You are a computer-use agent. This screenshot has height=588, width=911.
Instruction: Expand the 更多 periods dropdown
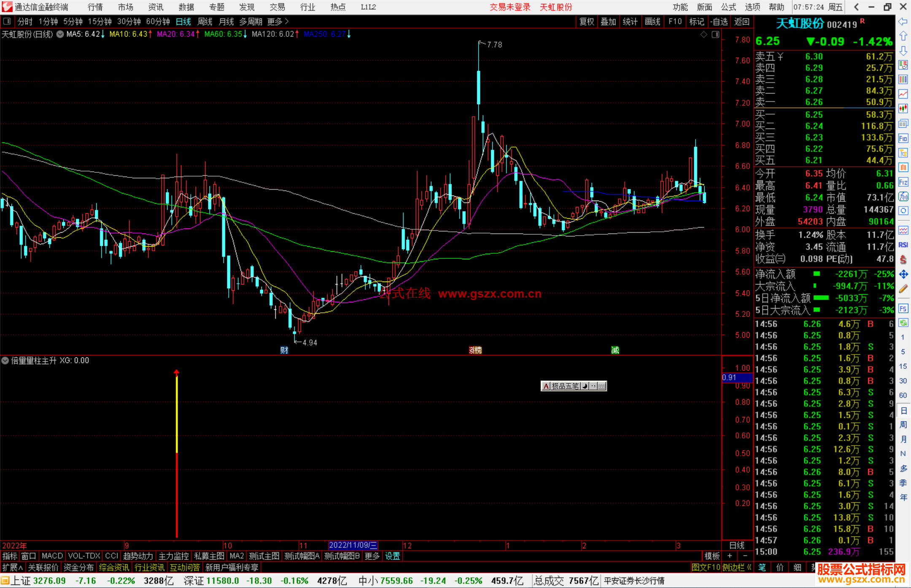pyautogui.click(x=278, y=21)
